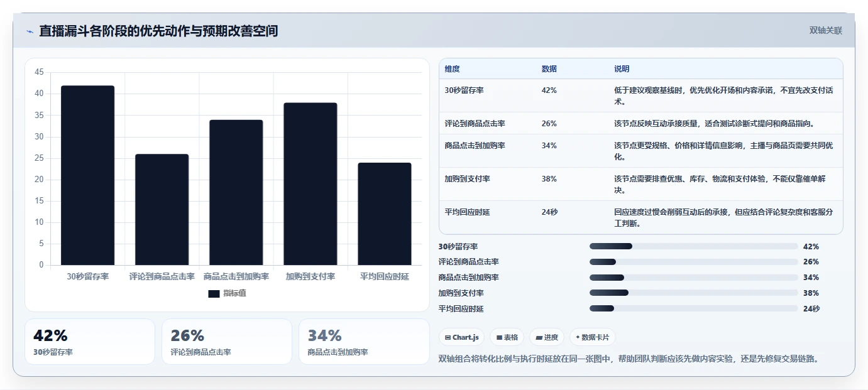This screenshot has height=390, width=868.
Task: Click the 34% value in table
Action: pos(549,146)
